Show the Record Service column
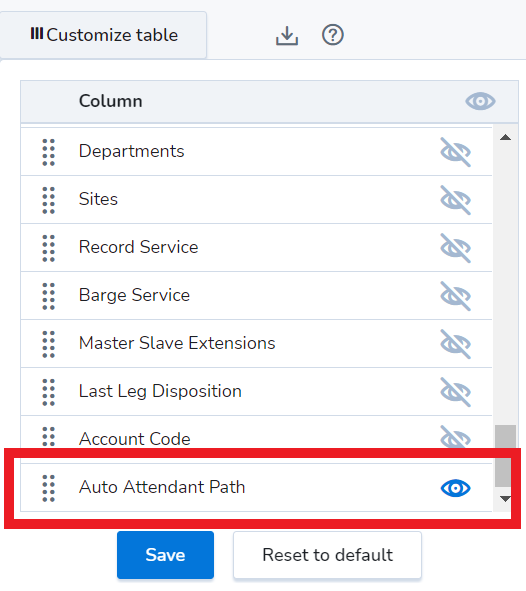The height and width of the screenshot is (591, 526). [456, 248]
